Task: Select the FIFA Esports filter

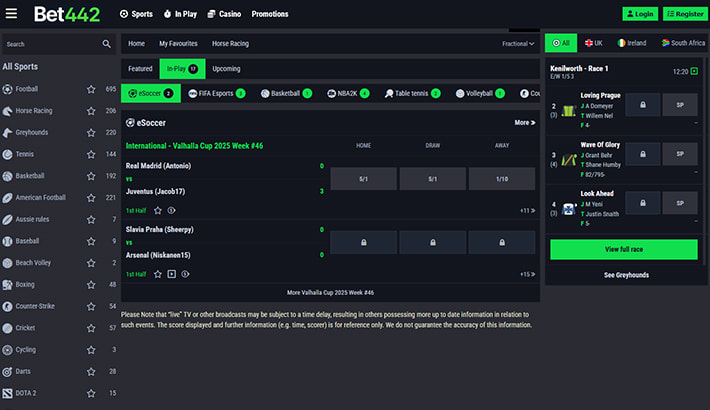Action: pos(216,93)
